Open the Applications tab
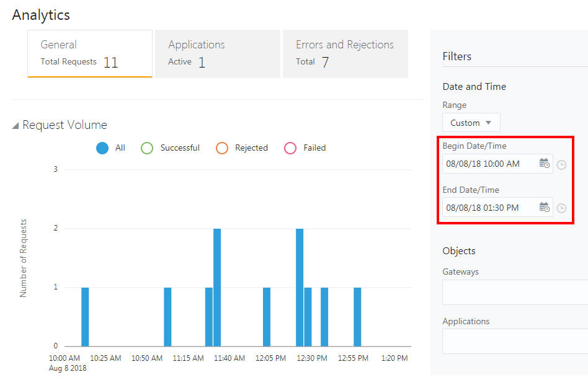 (217, 53)
